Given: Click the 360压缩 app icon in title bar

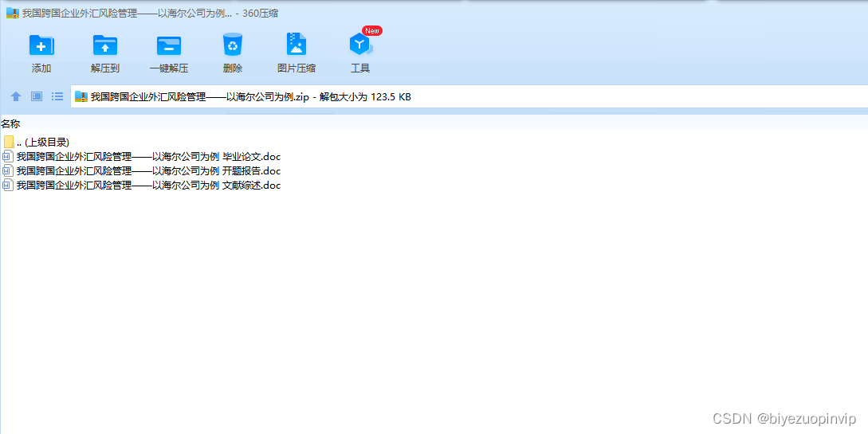Looking at the screenshot, I should (x=13, y=14).
